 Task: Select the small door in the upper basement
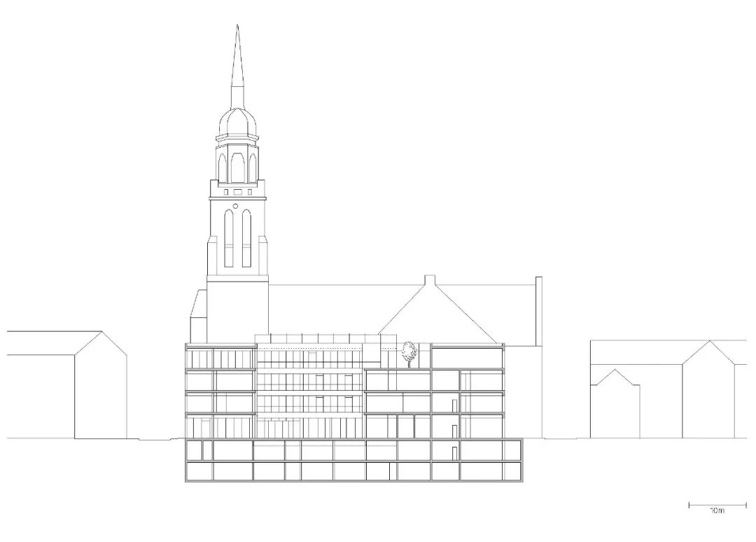click(455, 452)
